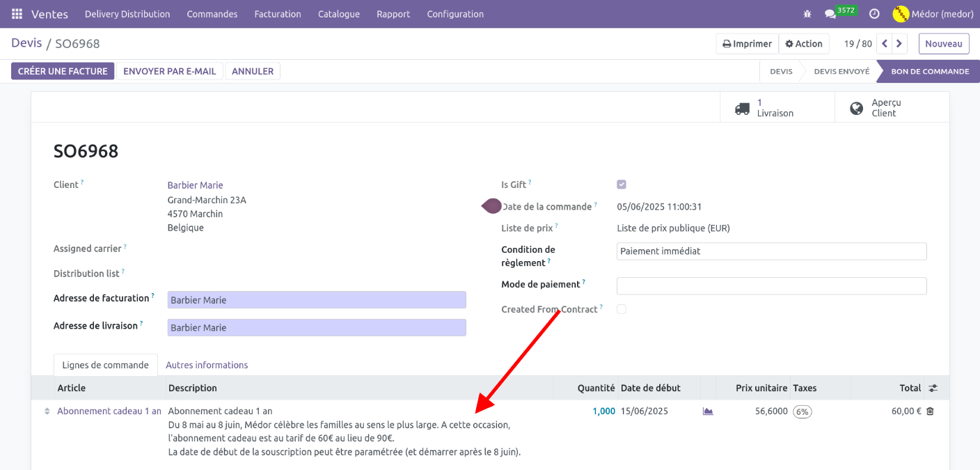Click Envoyer par e-mail button
Image resolution: width=980 pixels, height=470 pixels.
(x=170, y=71)
